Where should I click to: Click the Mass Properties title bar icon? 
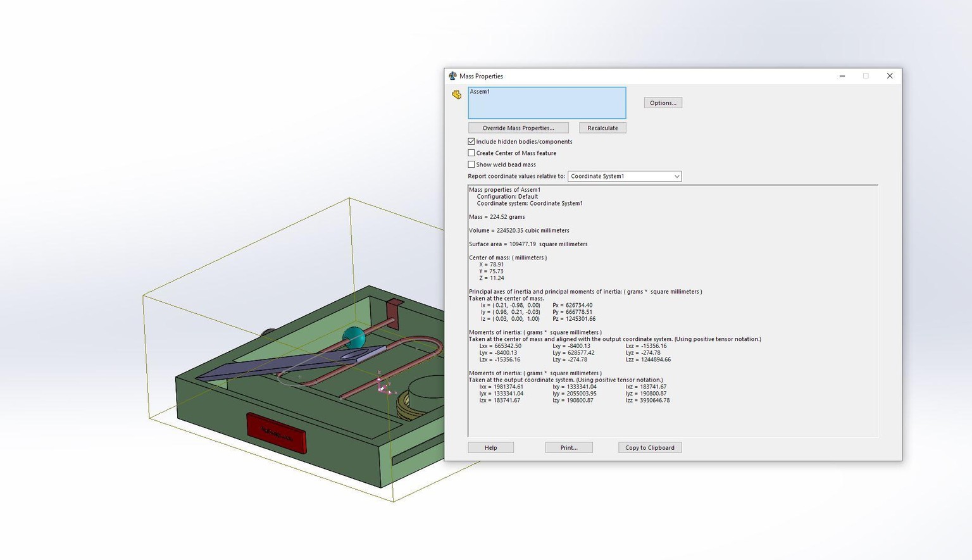452,76
